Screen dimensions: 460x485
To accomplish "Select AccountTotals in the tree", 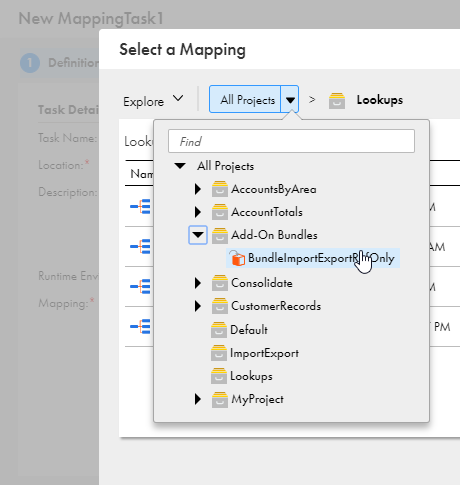I will (267, 212).
